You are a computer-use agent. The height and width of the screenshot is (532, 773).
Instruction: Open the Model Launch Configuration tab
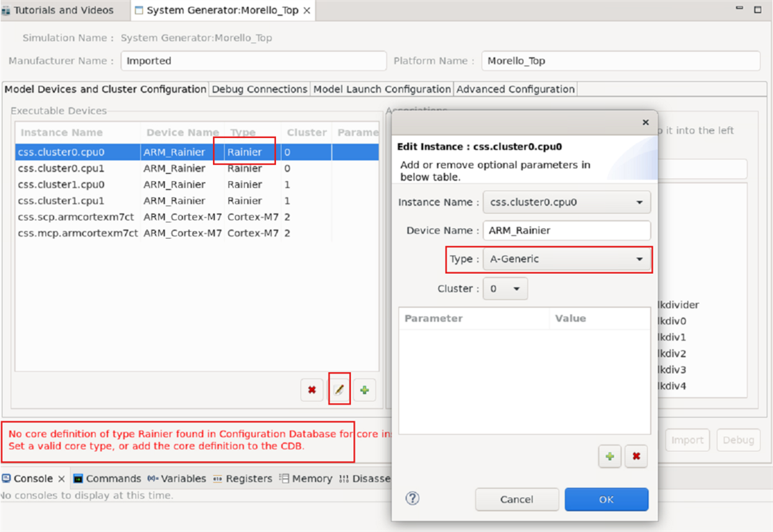(x=382, y=89)
